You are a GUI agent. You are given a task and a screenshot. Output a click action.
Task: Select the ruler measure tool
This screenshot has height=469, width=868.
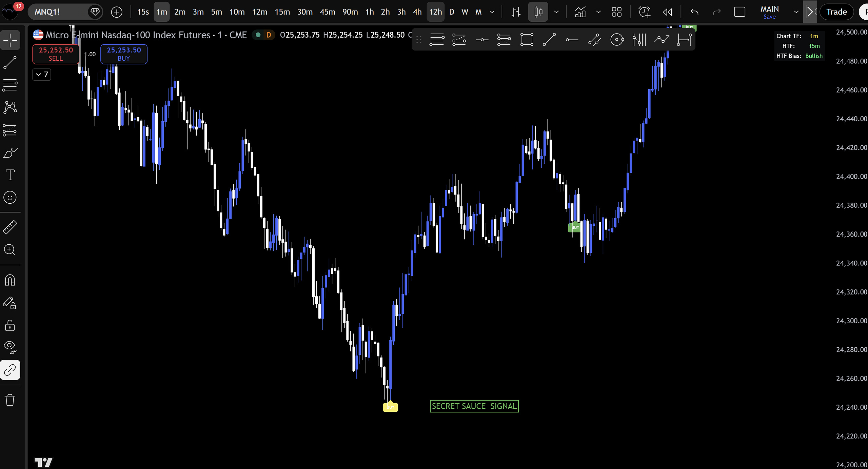10,227
